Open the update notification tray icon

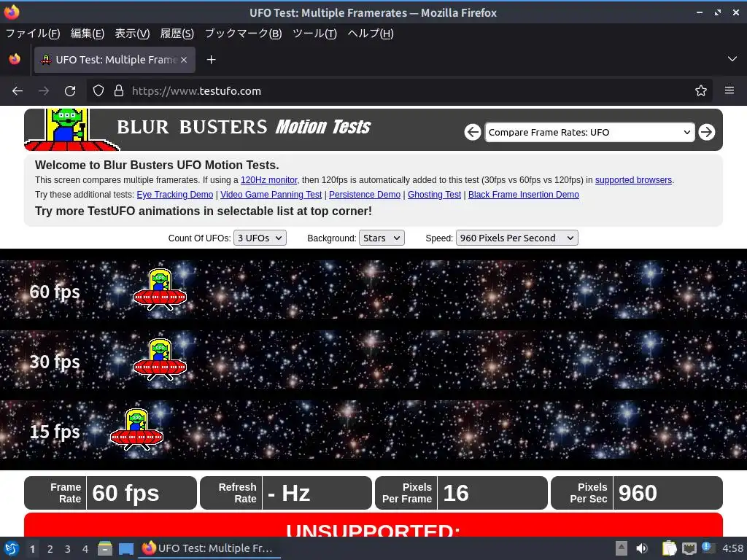pos(708,548)
